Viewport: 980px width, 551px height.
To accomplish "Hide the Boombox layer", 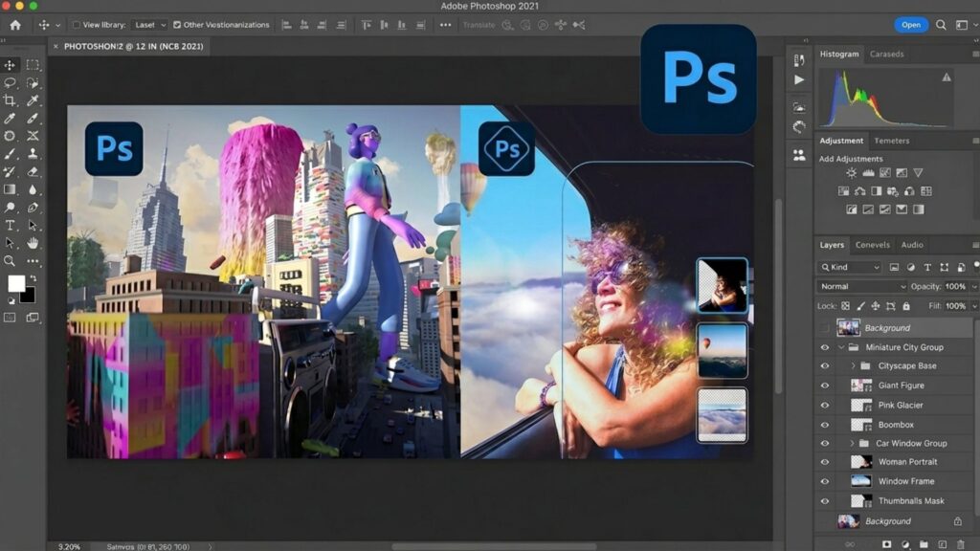I will click(825, 425).
